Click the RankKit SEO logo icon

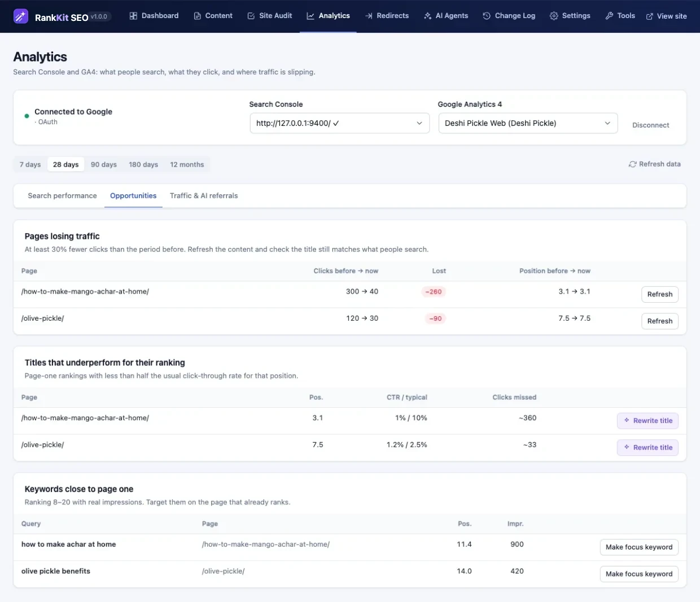(21, 16)
